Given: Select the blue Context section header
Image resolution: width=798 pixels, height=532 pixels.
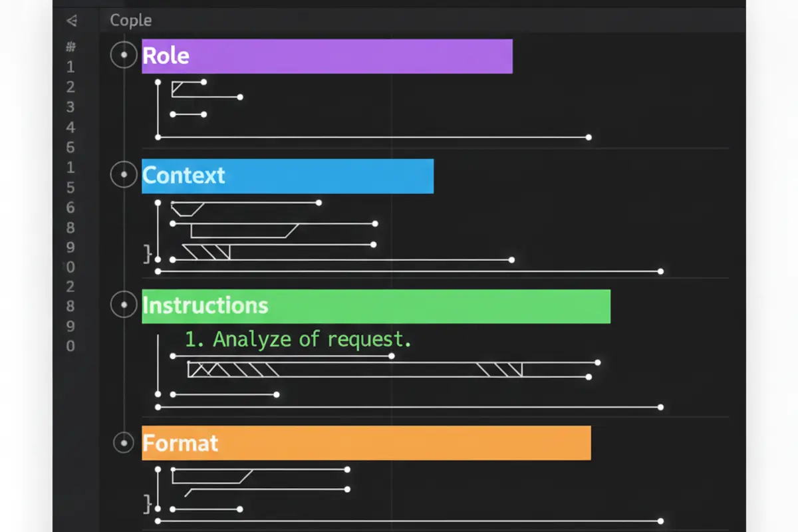Looking at the screenshot, I should [x=287, y=176].
